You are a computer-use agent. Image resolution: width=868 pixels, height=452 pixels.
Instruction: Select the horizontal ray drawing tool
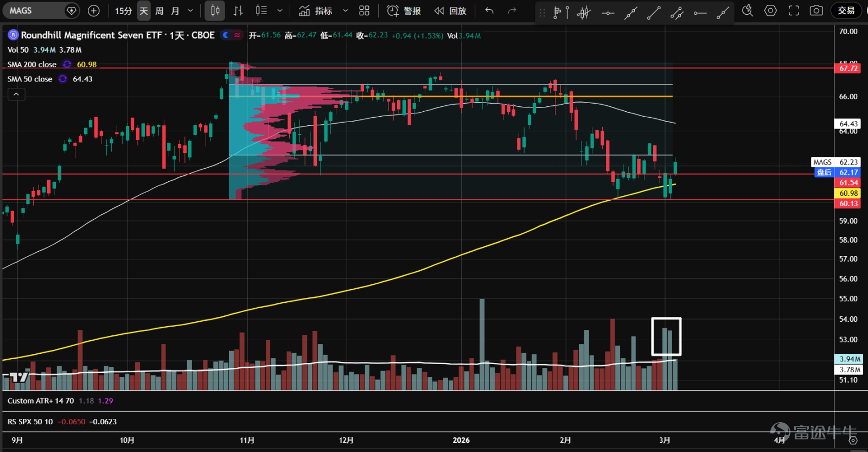point(700,12)
